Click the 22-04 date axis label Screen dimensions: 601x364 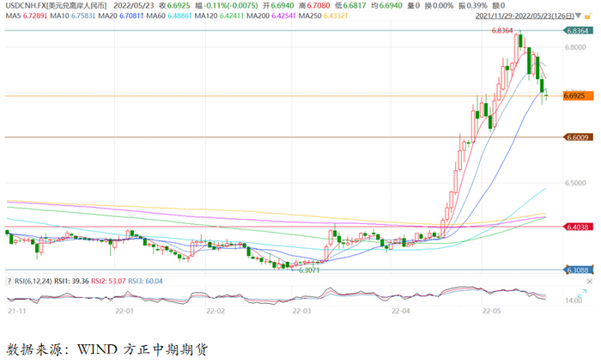click(x=401, y=311)
